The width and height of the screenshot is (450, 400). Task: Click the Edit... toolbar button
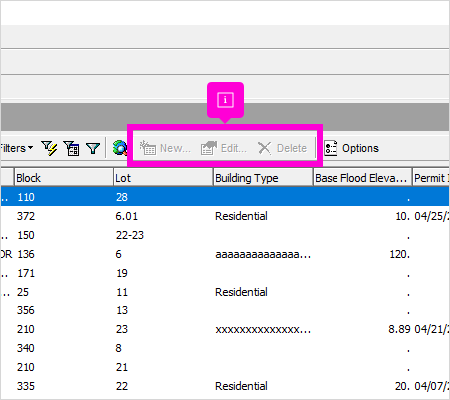pyautogui.click(x=224, y=148)
